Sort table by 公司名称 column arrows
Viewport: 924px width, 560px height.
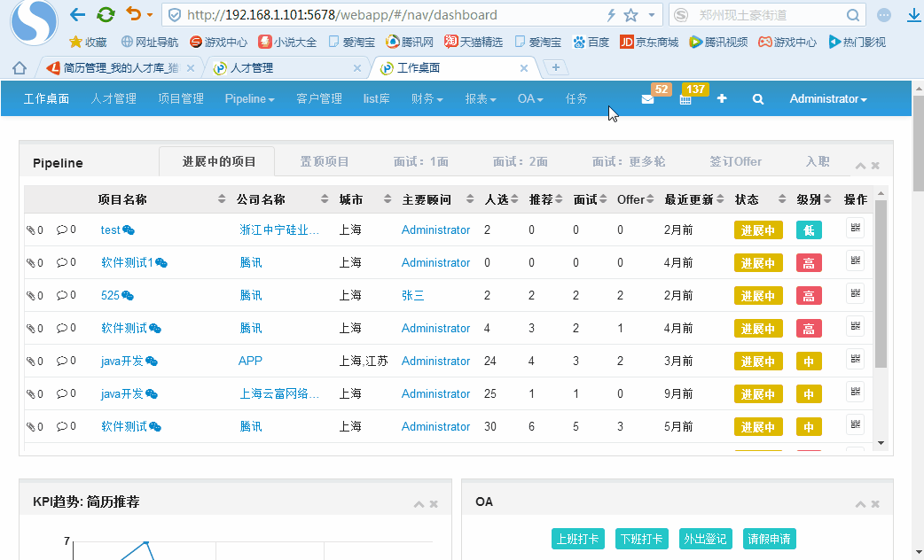coord(325,199)
